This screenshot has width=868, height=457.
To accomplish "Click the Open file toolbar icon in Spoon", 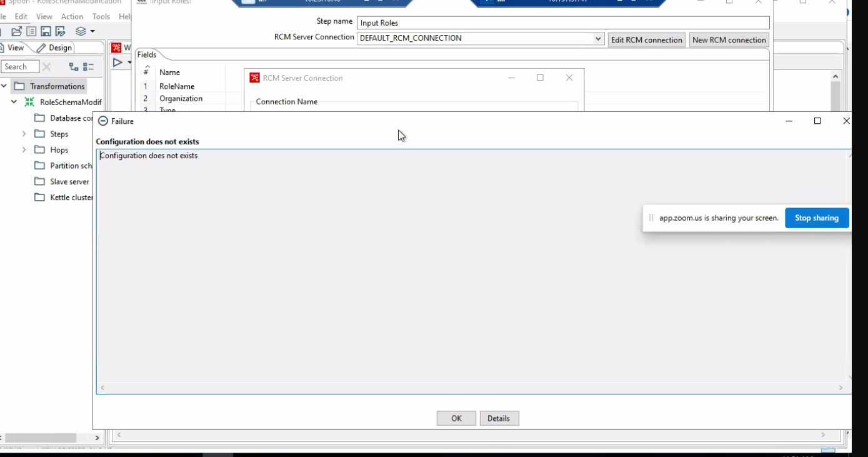I will (17, 31).
